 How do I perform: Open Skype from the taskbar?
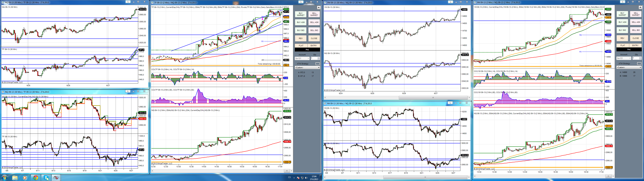[x=46, y=178]
